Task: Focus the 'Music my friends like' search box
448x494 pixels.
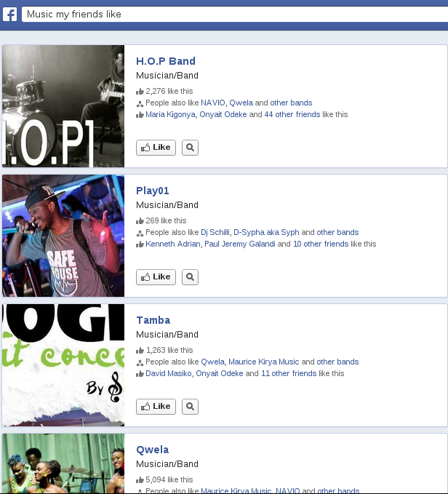Action: pos(235,14)
